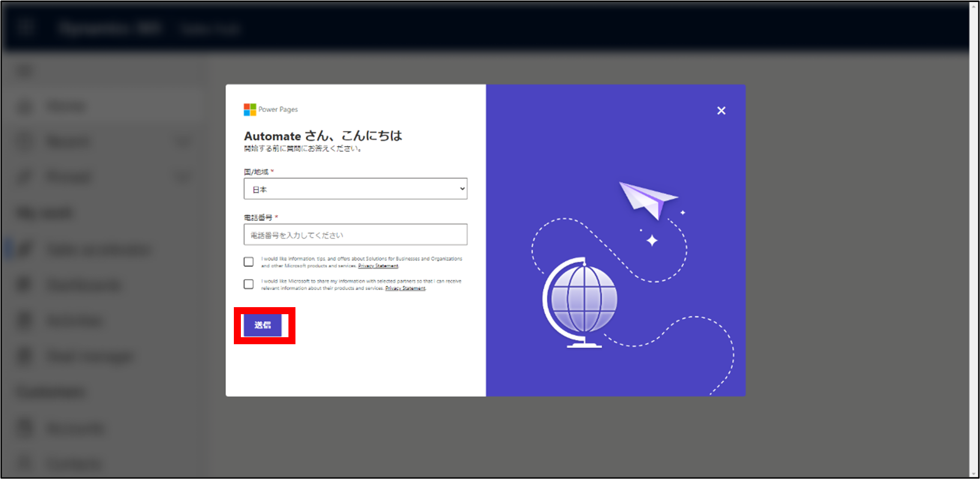The height and width of the screenshot is (479, 980).
Task: Open the second Privacy Statement link
Action: point(405,288)
